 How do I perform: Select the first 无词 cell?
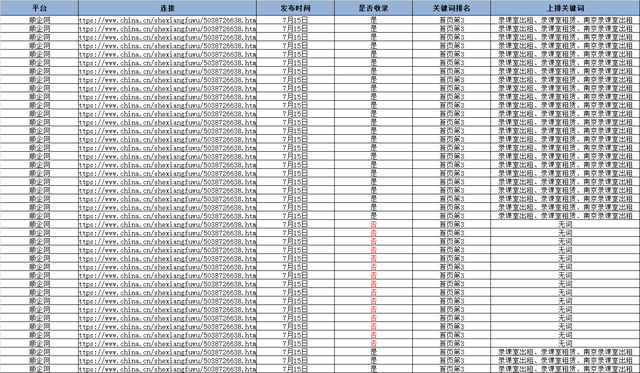pyautogui.click(x=565, y=224)
